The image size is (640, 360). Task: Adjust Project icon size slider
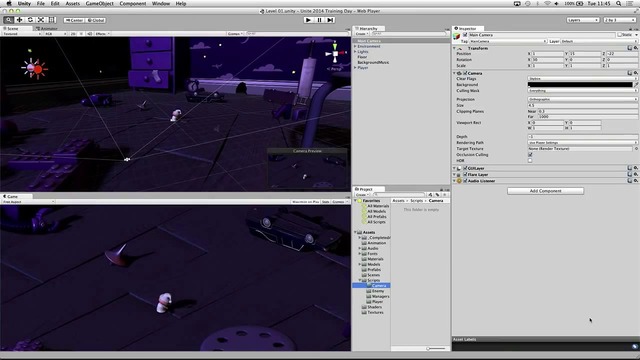point(436,349)
